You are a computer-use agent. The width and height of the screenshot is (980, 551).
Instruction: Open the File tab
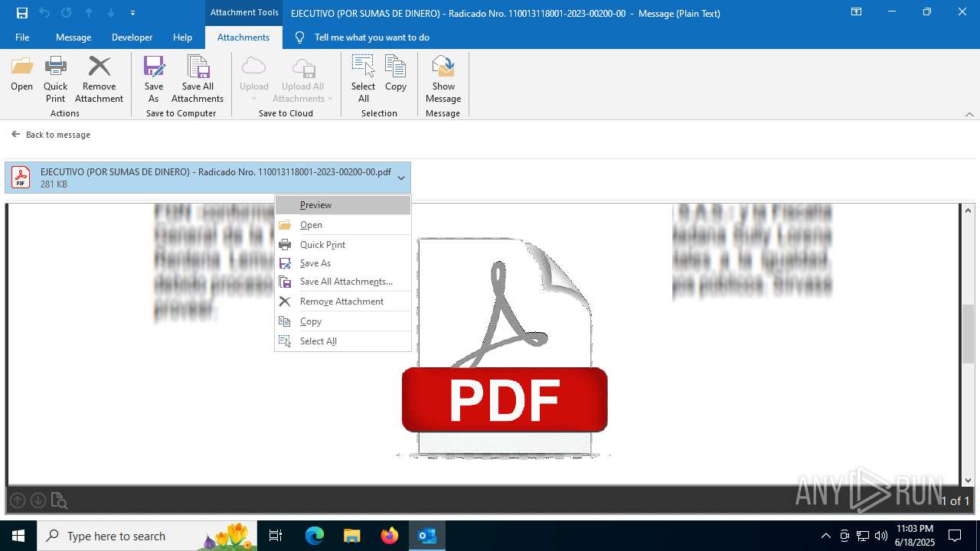click(22, 37)
